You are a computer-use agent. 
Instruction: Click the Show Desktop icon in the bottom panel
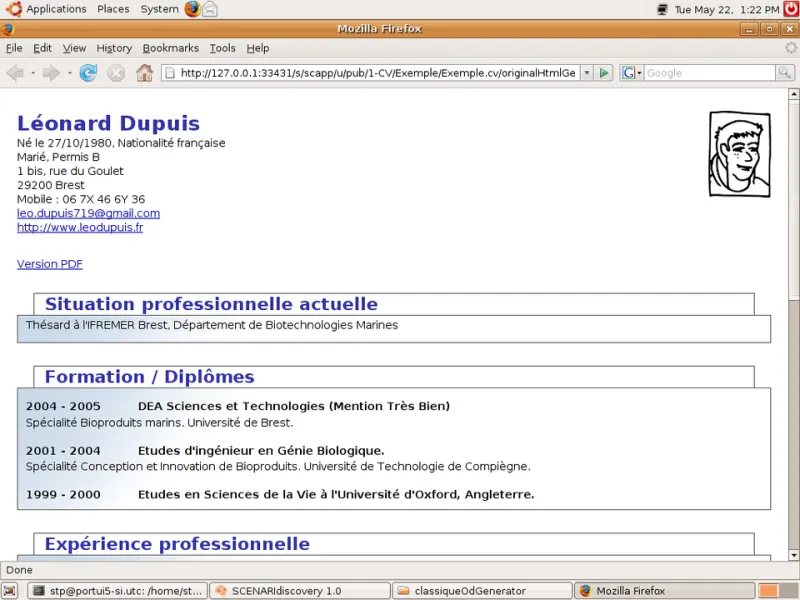[x=10, y=591]
